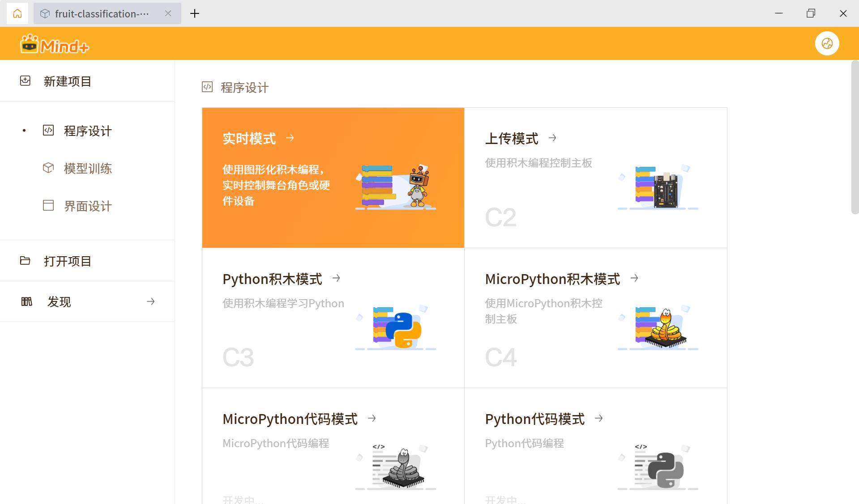Screen dimensions: 859x504
Task: Select 程序设计 heading above the mode cards
Action: [243, 87]
